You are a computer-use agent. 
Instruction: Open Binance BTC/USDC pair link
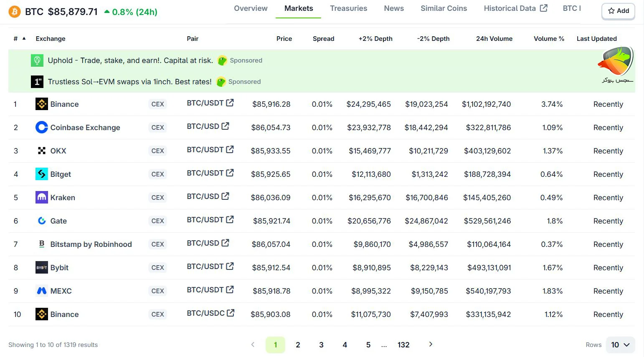click(210, 313)
